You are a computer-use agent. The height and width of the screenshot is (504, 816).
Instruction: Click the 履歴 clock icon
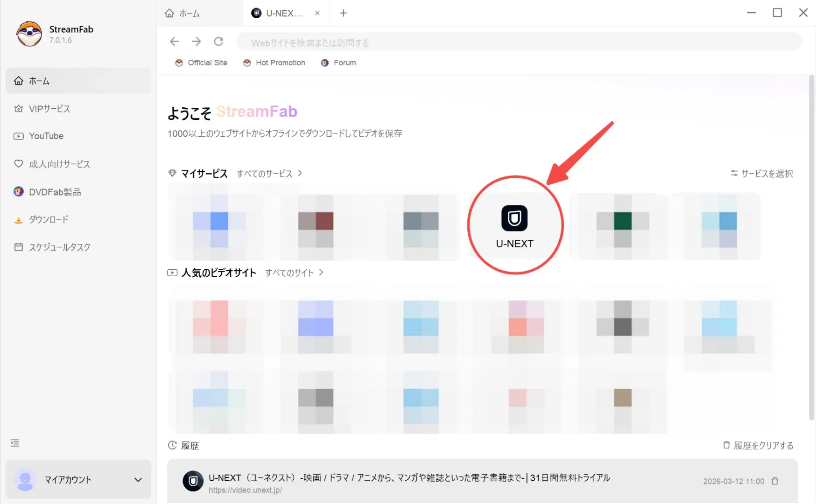tap(172, 445)
